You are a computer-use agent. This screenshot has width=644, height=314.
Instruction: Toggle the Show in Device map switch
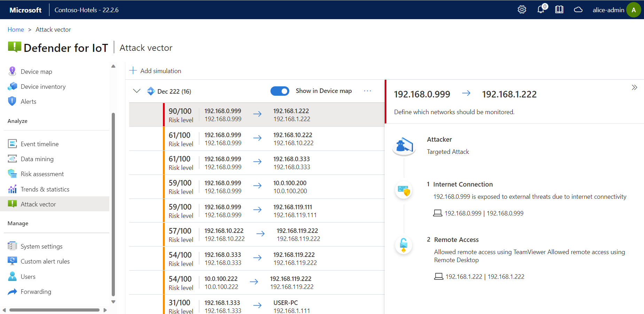280,91
